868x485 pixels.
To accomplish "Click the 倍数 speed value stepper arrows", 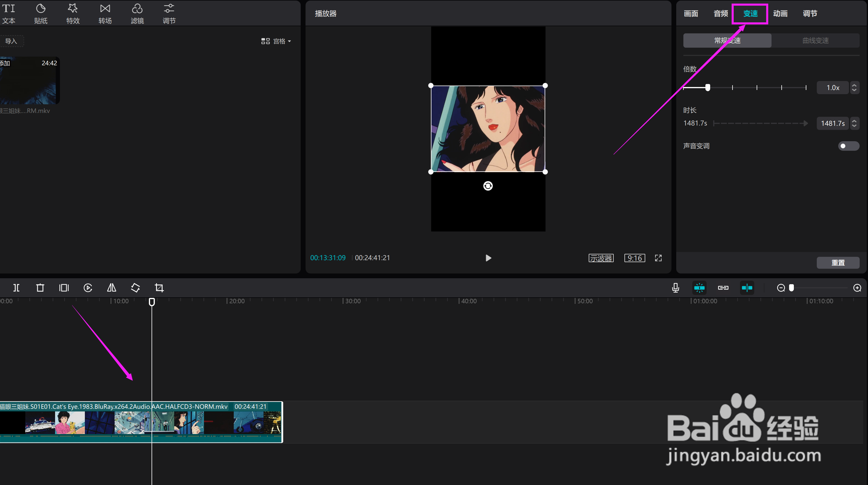I will coord(854,88).
